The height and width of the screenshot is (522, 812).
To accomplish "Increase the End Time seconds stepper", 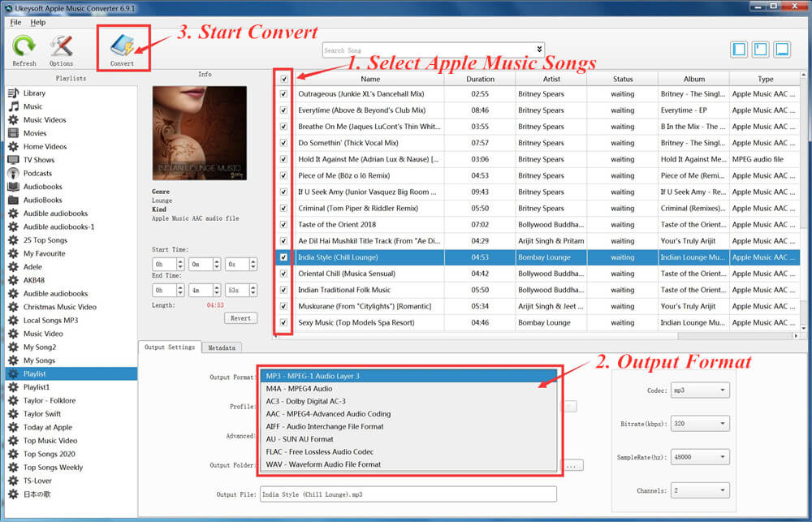I will (x=253, y=287).
